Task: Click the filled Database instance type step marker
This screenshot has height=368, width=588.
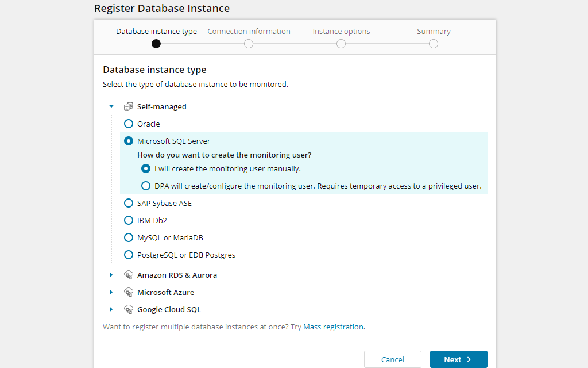Action: (x=156, y=43)
